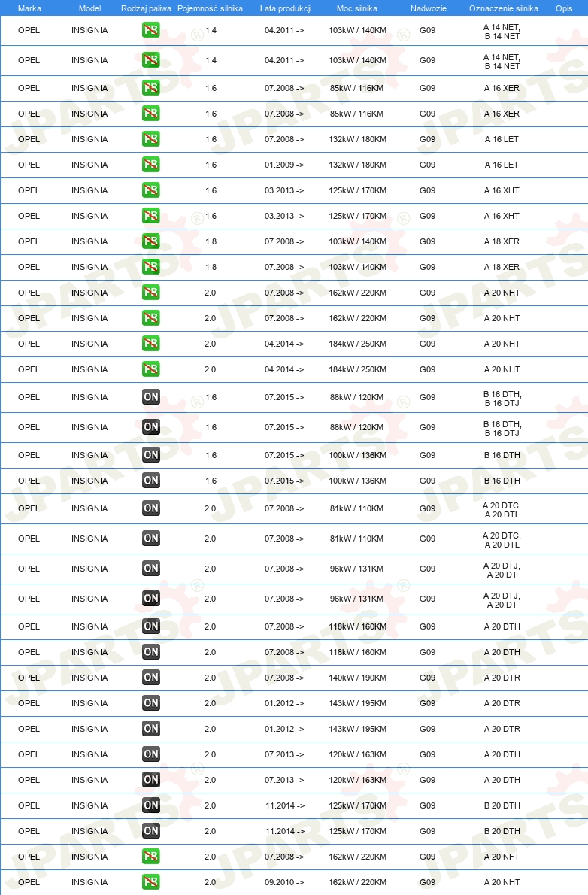Click the Marka column header

click(x=29, y=8)
